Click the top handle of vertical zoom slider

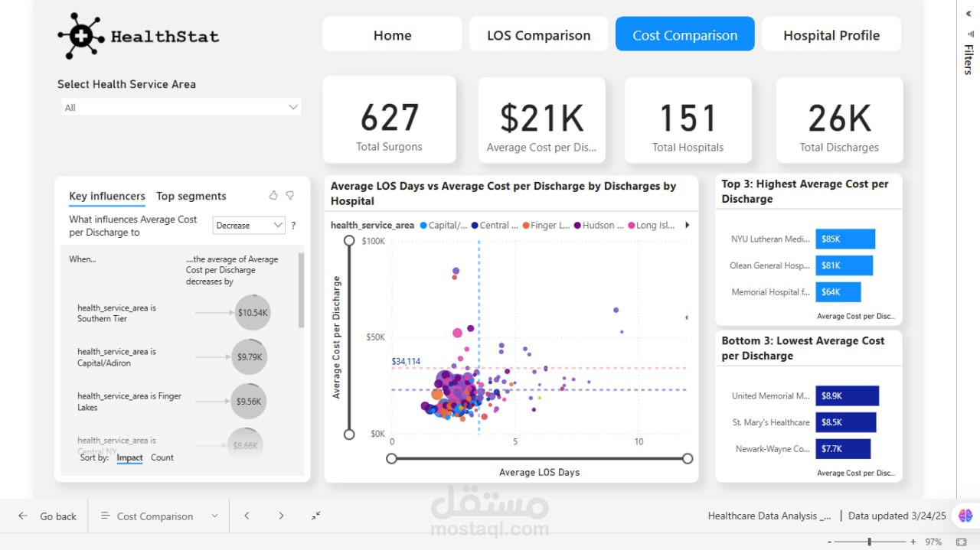click(349, 241)
